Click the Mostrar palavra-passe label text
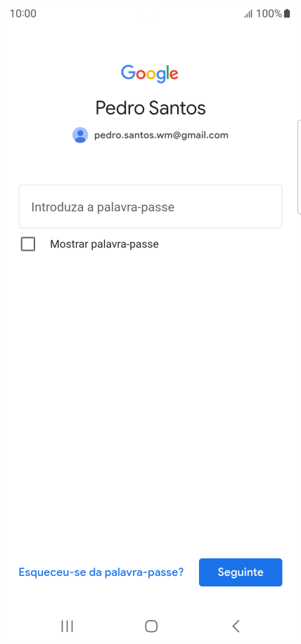This screenshot has width=301, height=644. (x=105, y=244)
